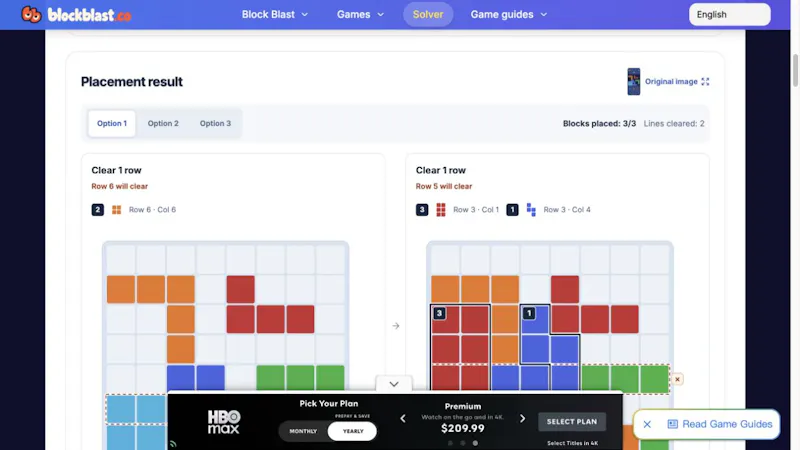Click the previous plan arrow in ad
Viewport: 800px width, 450px height.
403,419
